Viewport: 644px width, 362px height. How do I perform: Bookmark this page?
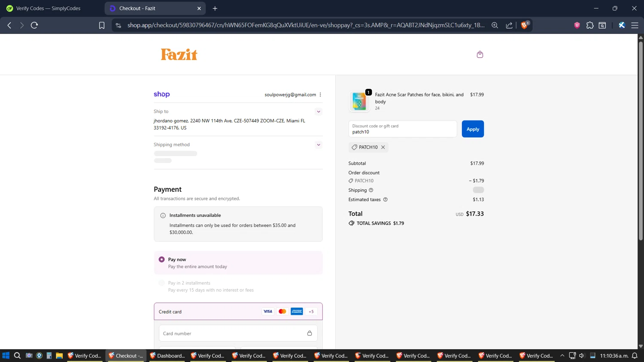(x=102, y=25)
